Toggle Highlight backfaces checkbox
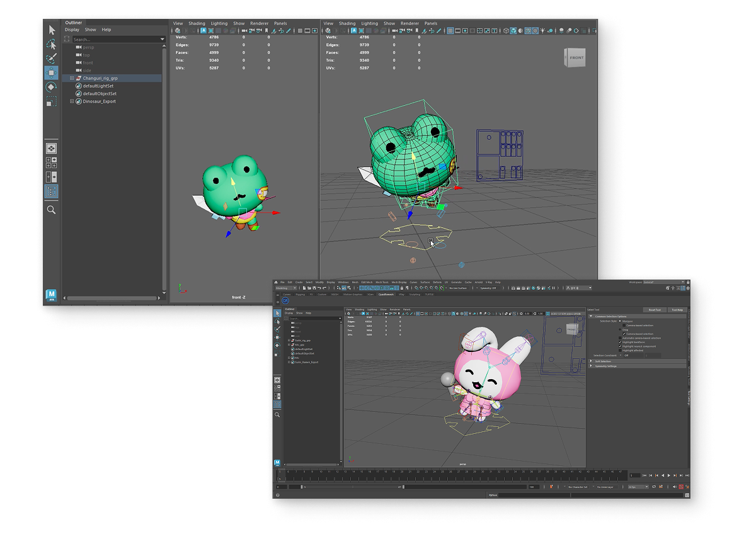 pyautogui.click(x=621, y=342)
